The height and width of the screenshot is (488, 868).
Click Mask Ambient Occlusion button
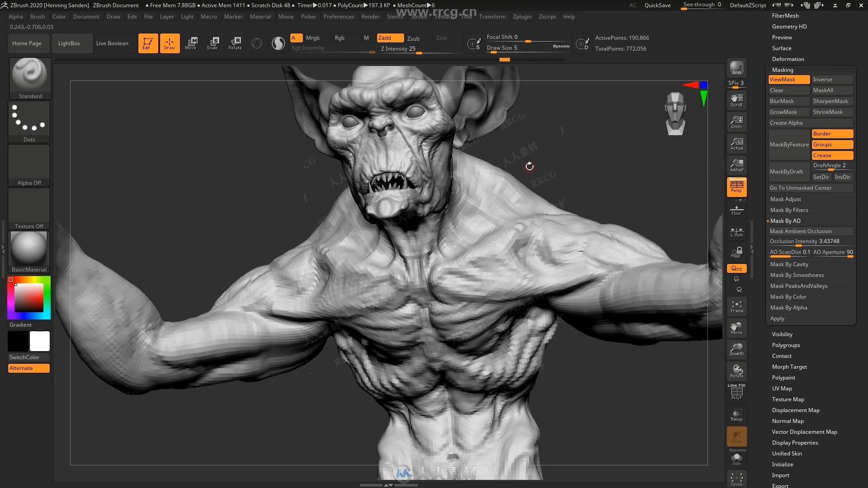(811, 231)
